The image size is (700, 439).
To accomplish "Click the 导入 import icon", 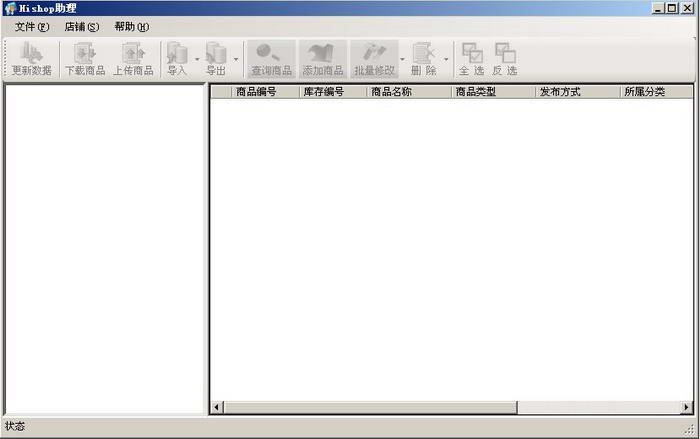I will [177, 59].
